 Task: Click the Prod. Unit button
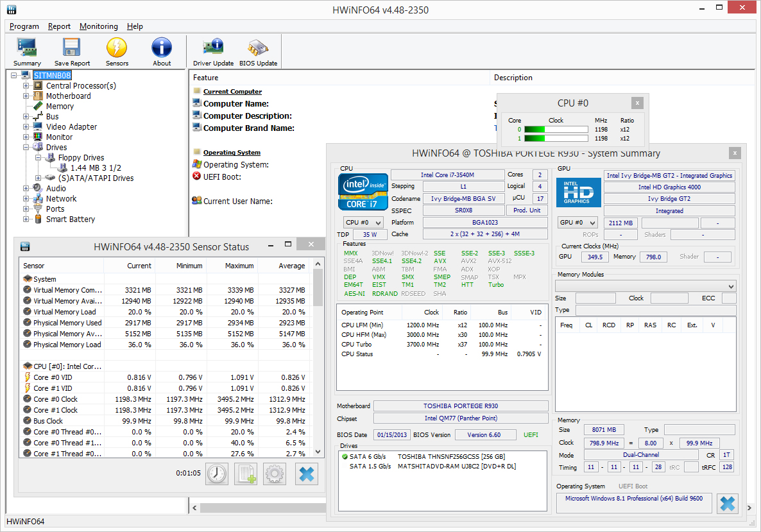click(x=527, y=210)
